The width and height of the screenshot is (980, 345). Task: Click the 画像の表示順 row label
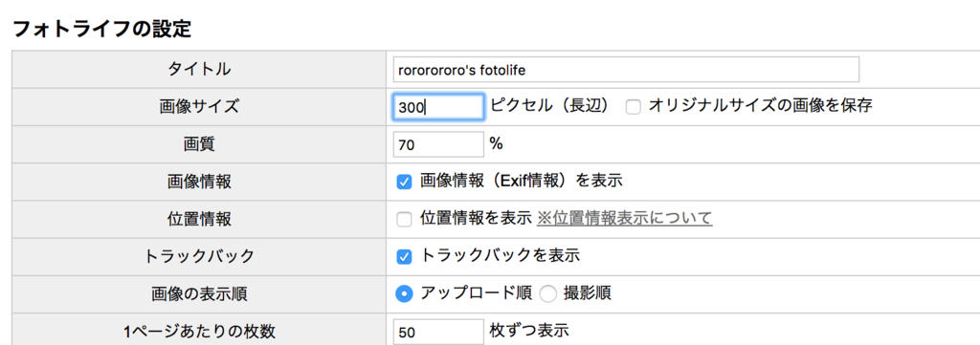click(x=199, y=293)
